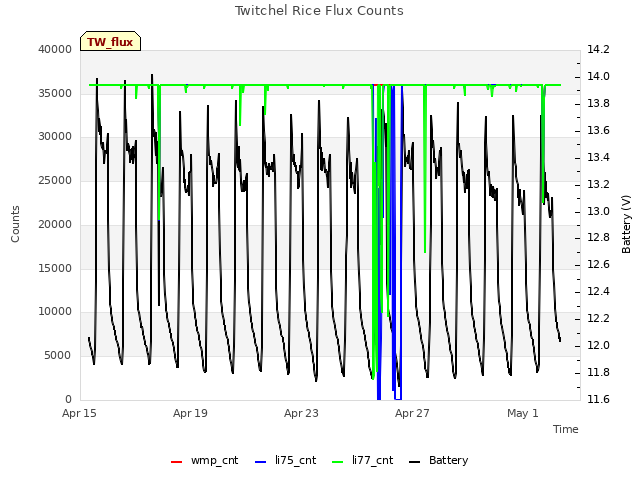
Task: Click the 12.8 battery axis label
Action: click(x=598, y=238)
